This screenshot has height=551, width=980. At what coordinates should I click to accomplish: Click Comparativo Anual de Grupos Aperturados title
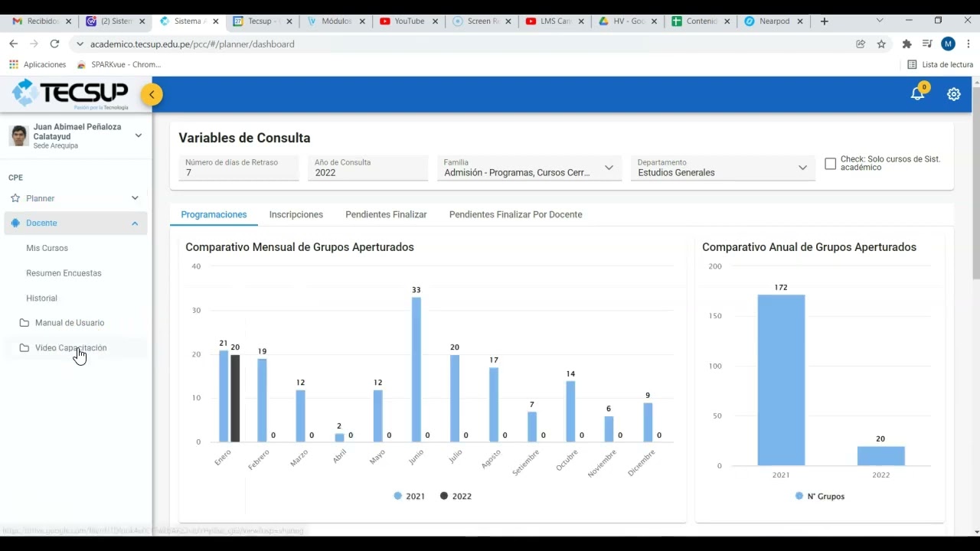[809, 247]
